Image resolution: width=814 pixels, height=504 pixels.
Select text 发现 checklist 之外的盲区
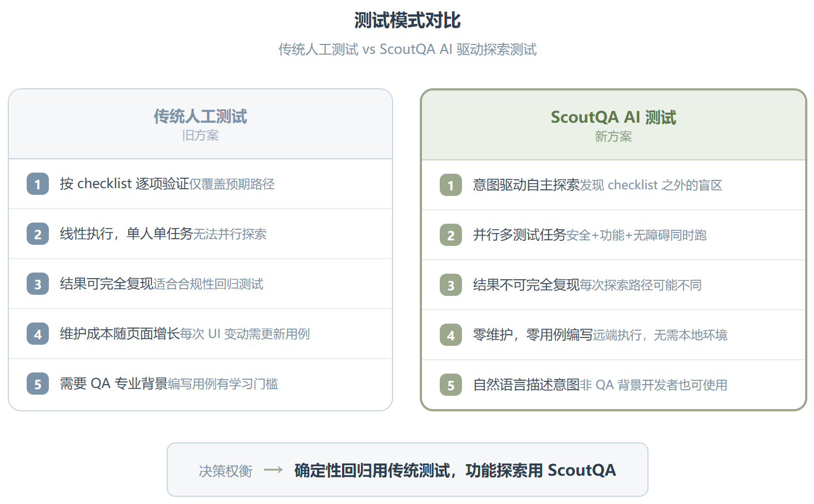(651, 185)
